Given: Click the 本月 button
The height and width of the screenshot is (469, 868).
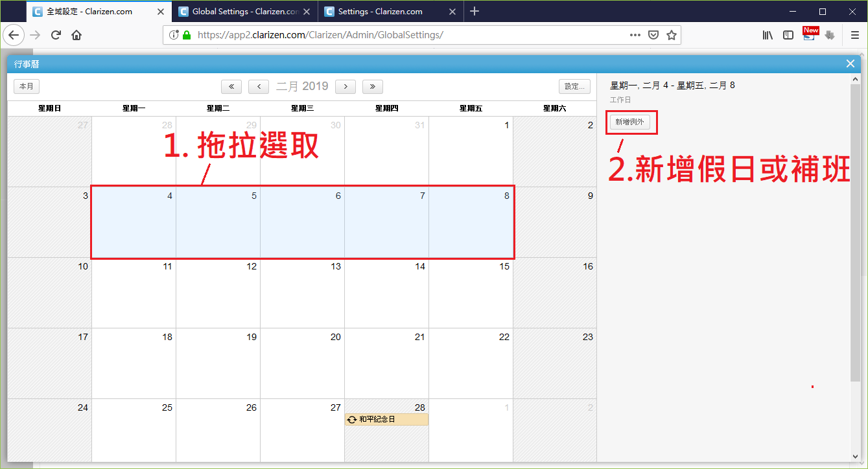Looking at the screenshot, I should point(27,86).
